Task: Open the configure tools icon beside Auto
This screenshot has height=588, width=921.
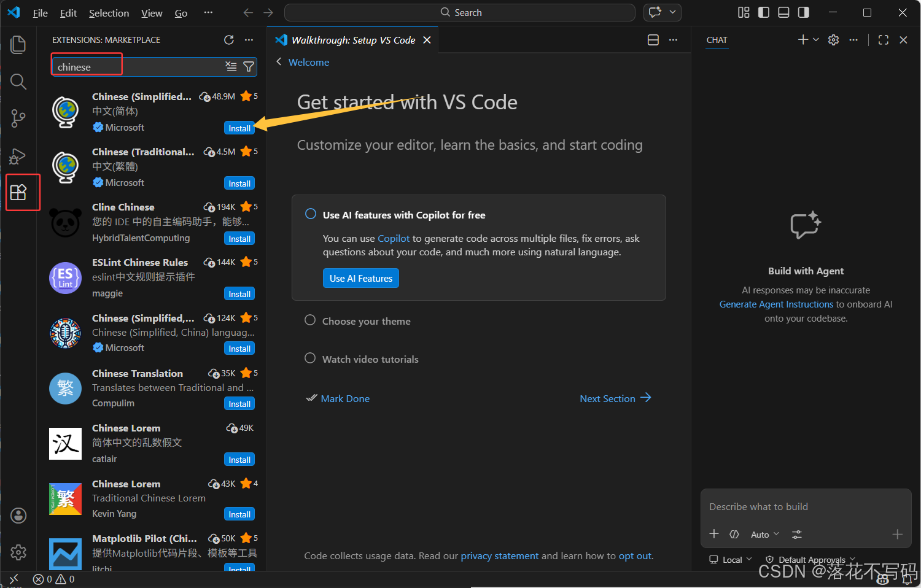Action: click(x=797, y=535)
